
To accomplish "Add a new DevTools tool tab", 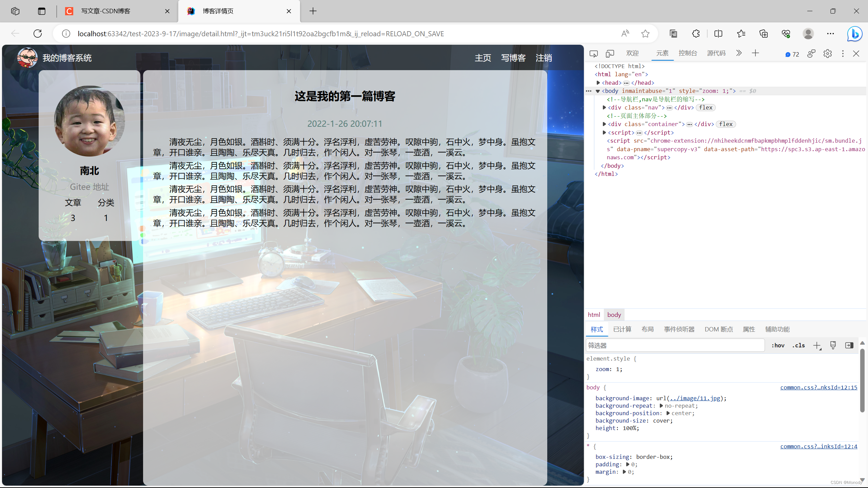I will [755, 53].
